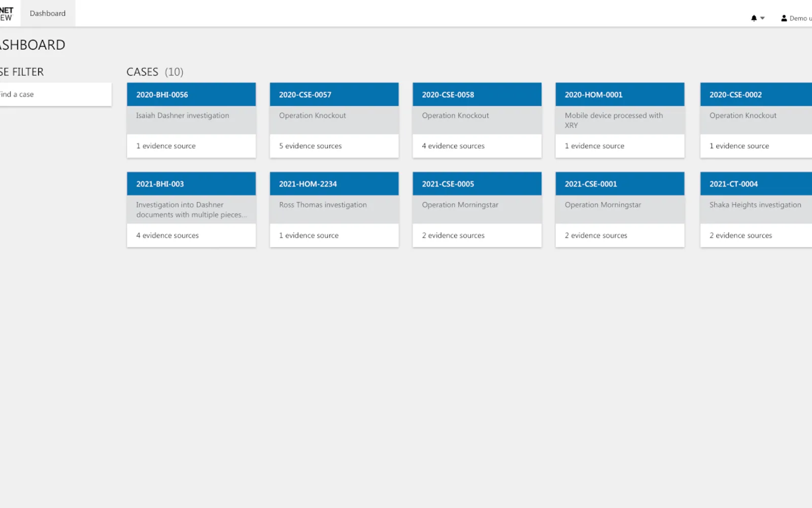The image size is (812, 508).
Task: Click Operation Knockout under 2020-CSE-0002
Action: [x=743, y=115]
